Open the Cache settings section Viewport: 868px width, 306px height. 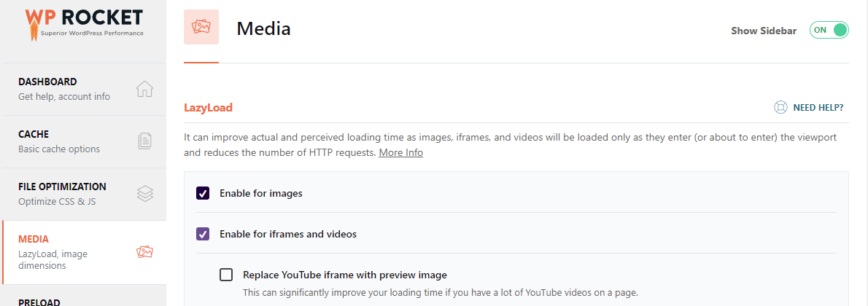(x=83, y=141)
